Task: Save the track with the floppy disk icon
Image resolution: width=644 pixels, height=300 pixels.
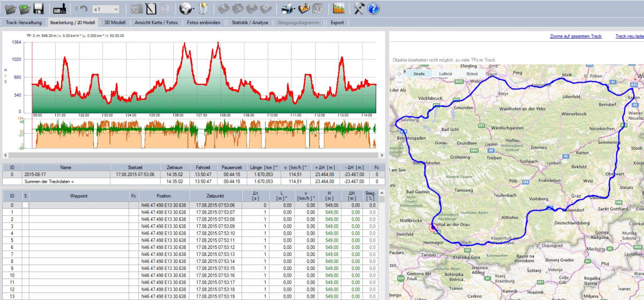Action: click(38, 9)
